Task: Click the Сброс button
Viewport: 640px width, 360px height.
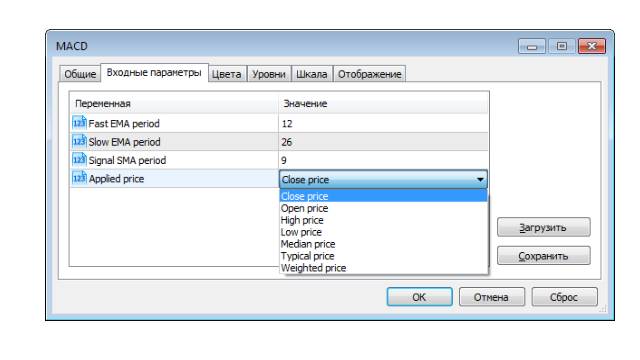Action: click(564, 297)
